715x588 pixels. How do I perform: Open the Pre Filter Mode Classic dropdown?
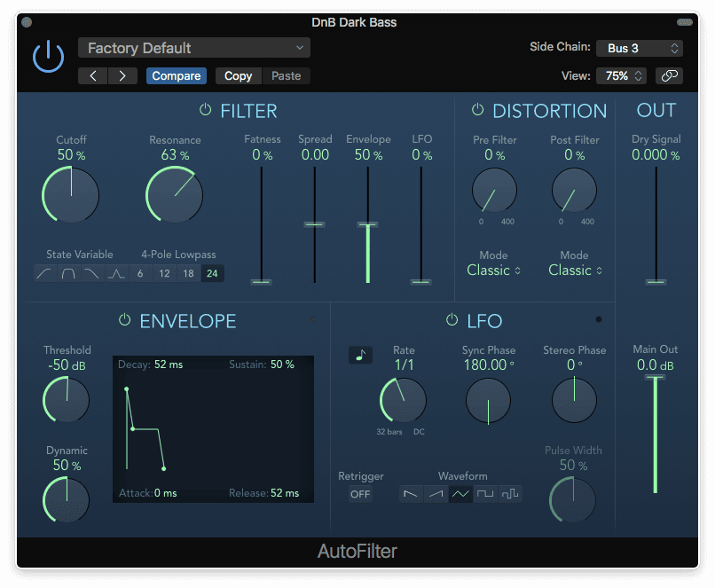493,270
